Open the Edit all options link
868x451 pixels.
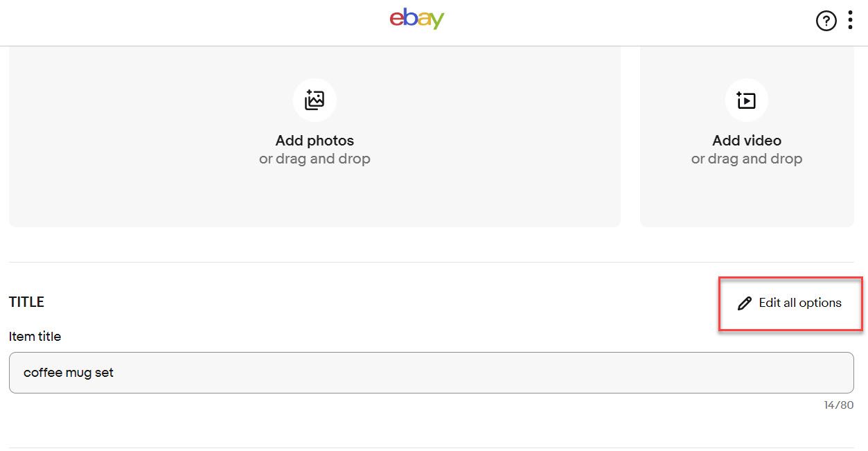(790, 303)
